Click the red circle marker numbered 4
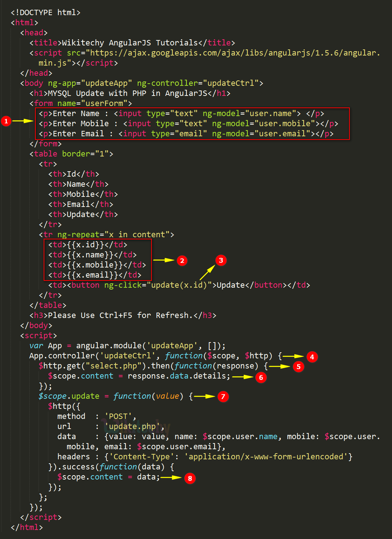Image resolution: width=392 pixels, height=539 pixels. click(x=312, y=357)
